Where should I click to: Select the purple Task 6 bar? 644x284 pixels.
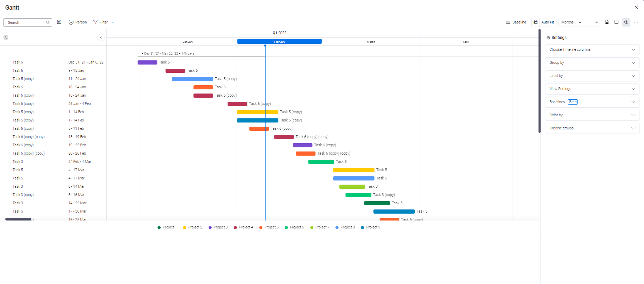[x=148, y=62]
